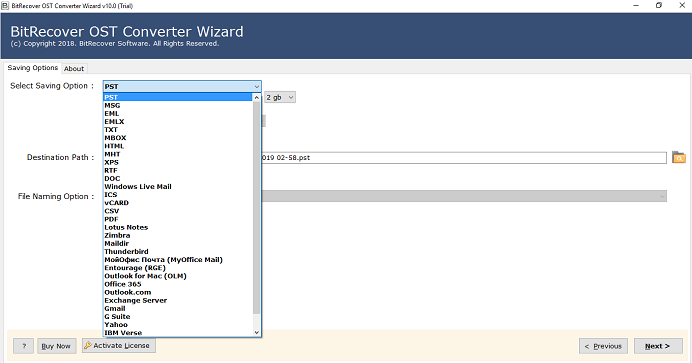The image size is (692, 363).
Task: Select Windows Live Mail option
Action: [x=177, y=187]
